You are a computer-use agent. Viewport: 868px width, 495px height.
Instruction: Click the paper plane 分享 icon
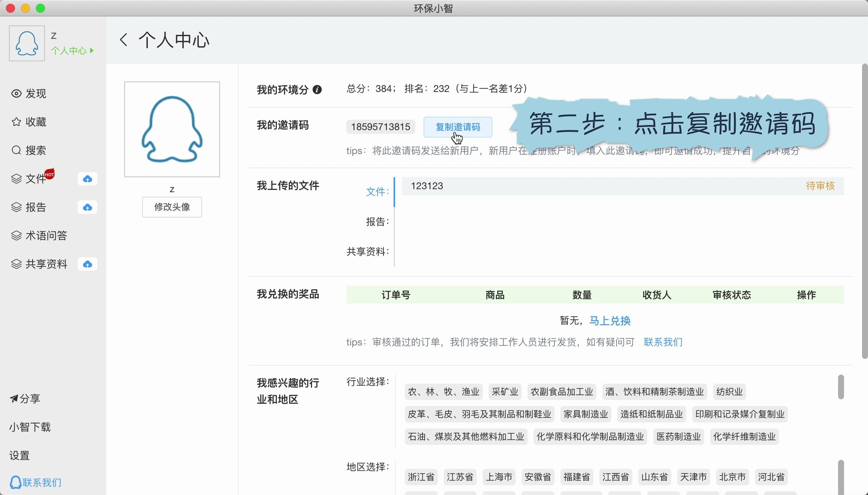pos(14,399)
